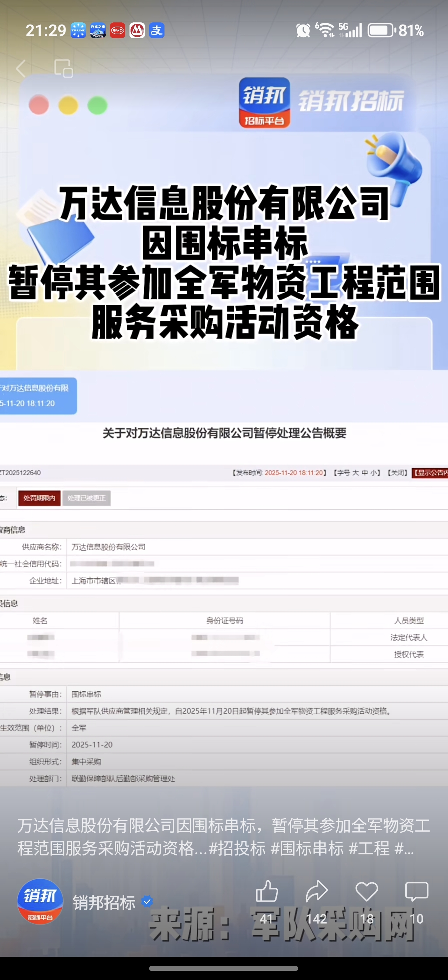448x980 pixels.
Task: Tap the 显示公告 red button
Action: 430,472
